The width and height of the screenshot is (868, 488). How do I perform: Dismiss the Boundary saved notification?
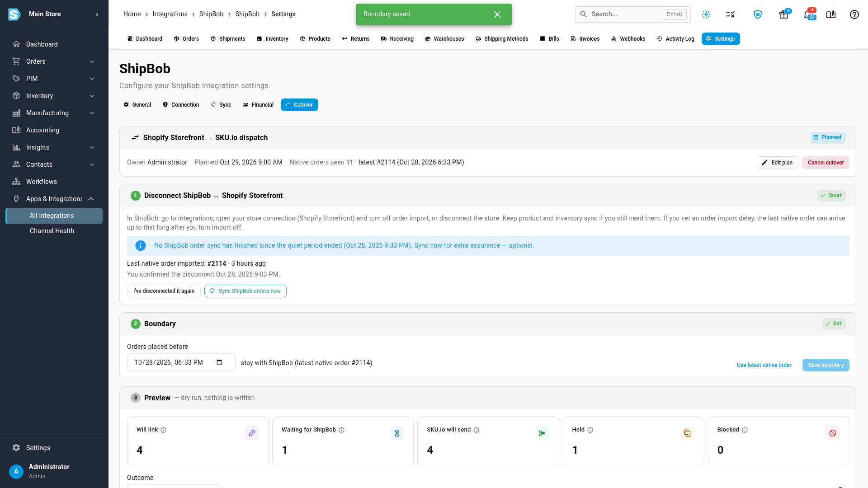coord(497,14)
